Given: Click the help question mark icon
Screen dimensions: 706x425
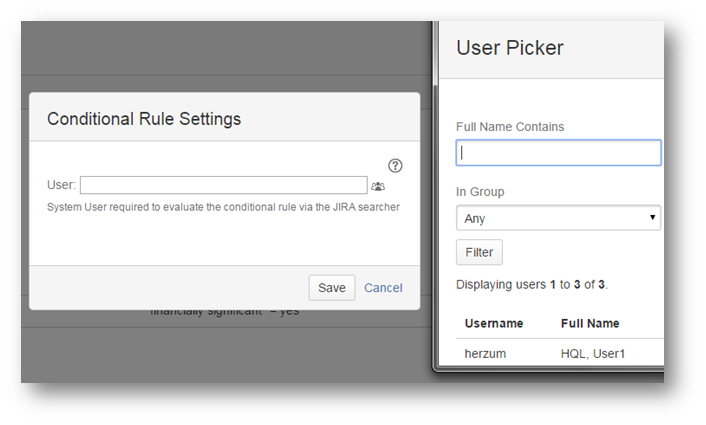Looking at the screenshot, I should (395, 166).
